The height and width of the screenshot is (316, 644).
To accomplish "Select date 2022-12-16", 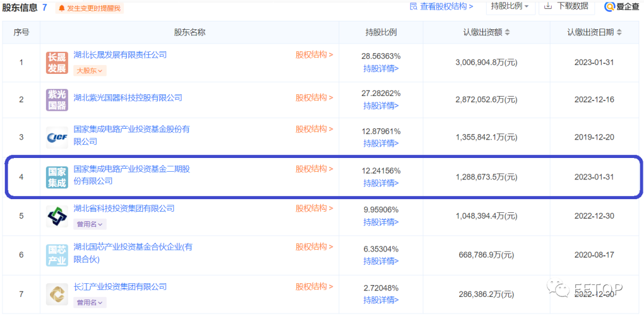I will coord(595,100).
